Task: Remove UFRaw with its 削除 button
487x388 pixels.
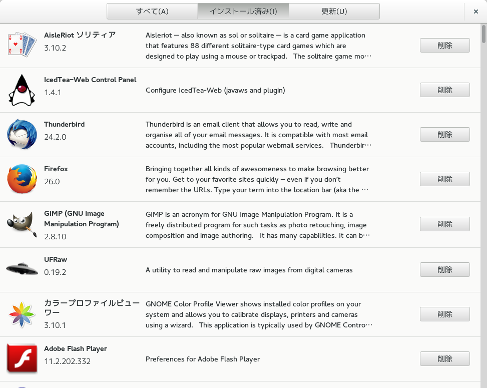Action: [445, 269]
